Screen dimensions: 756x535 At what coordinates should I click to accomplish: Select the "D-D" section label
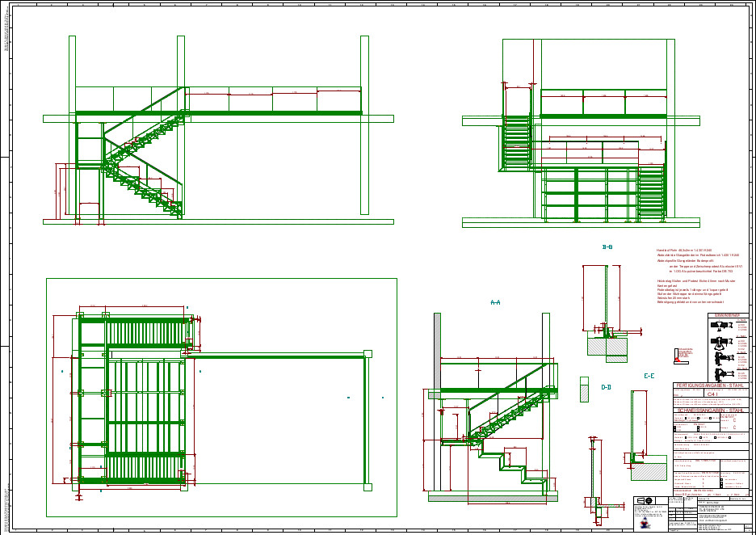click(x=606, y=388)
